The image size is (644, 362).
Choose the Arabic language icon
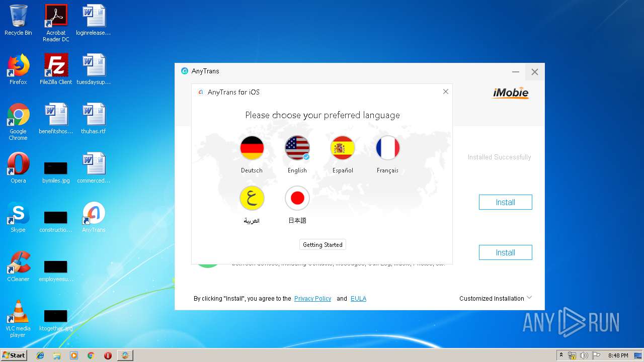[x=252, y=198]
